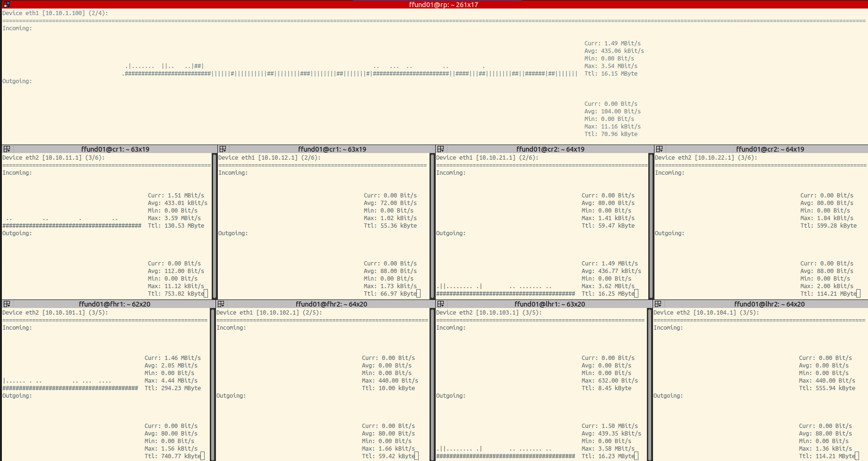Open the fhr1 terminal's group icon
This screenshot has width=868, height=461.
click(7, 304)
